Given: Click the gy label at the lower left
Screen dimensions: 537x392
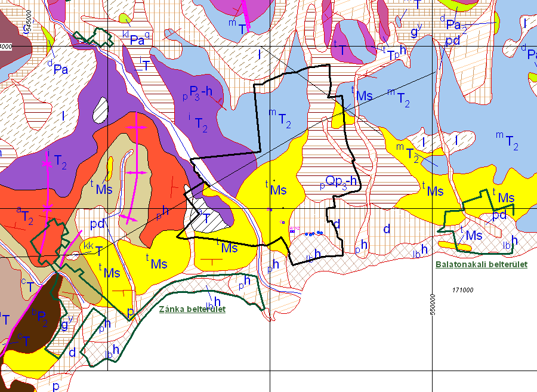Looking at the screenshot, I should tap(67, 324).
